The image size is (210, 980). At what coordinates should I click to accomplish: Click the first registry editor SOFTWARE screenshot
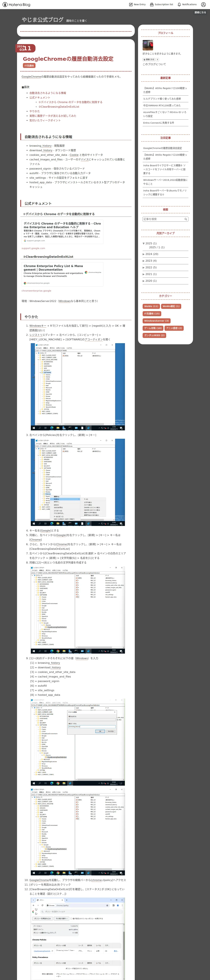(78, 387)
